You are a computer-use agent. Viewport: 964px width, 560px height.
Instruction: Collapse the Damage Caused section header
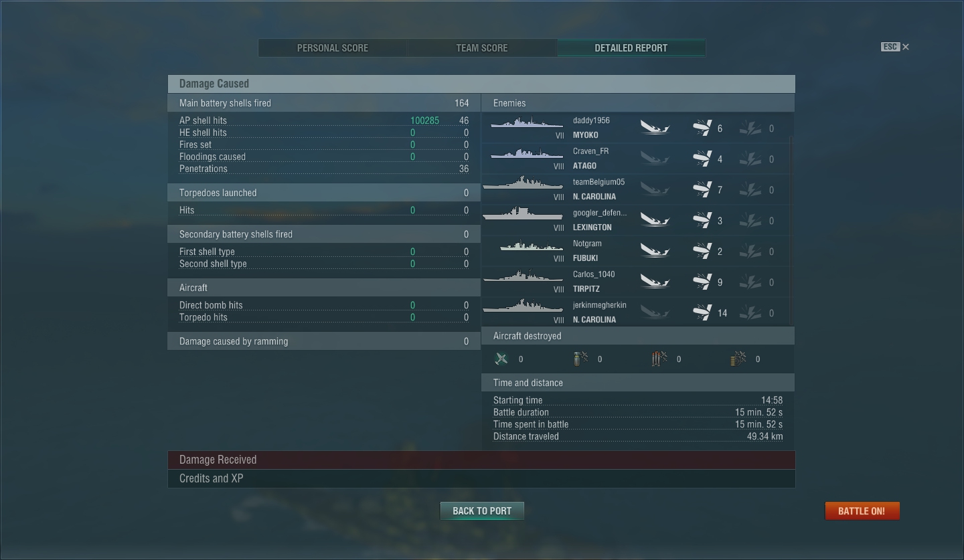481,84
